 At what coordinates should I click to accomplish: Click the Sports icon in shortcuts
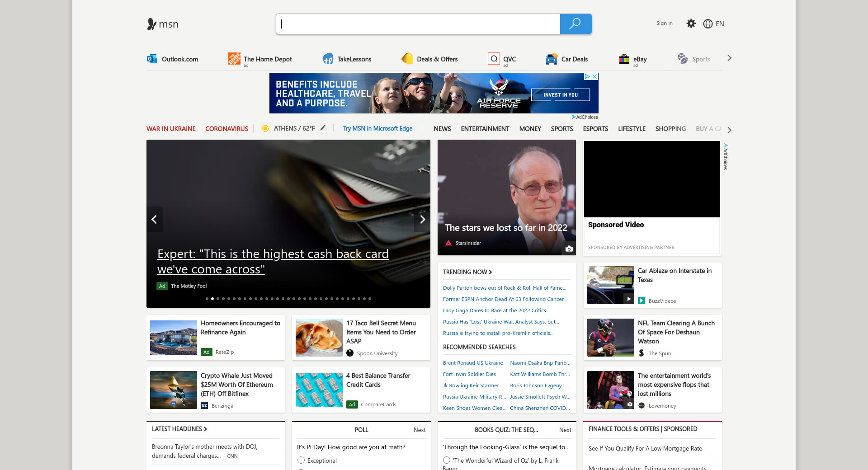pos(683,59)
